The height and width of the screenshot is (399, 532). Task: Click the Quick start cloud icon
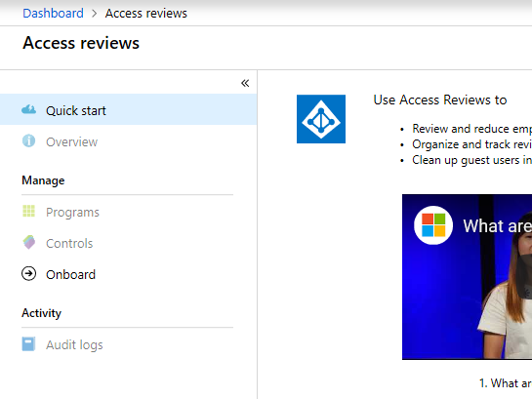[x=29, y=109]
